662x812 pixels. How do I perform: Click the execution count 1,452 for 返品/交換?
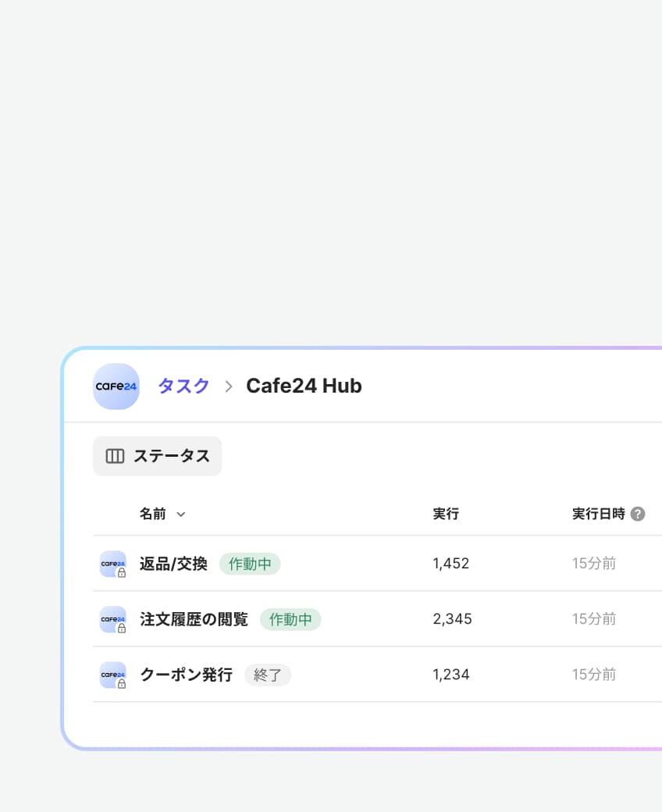click(x=450, y=563)
